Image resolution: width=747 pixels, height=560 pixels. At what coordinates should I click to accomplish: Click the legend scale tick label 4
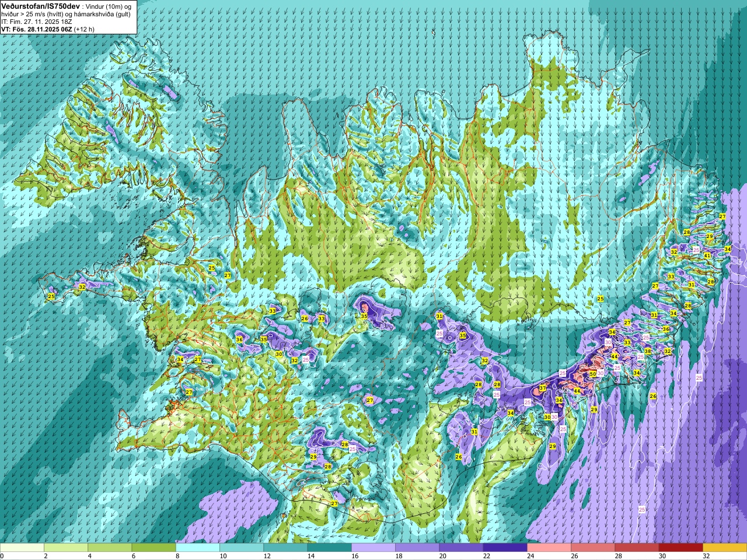point(89,556)
